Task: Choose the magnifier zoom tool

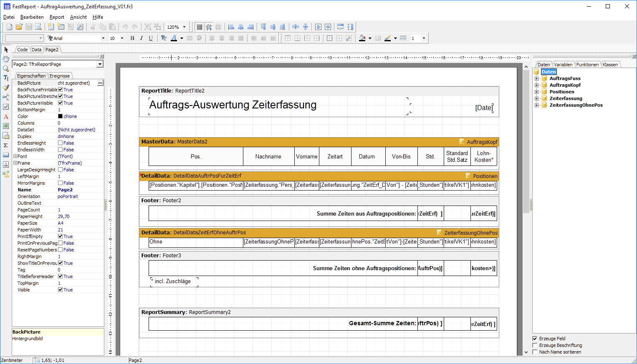Action: click(6, 68)
